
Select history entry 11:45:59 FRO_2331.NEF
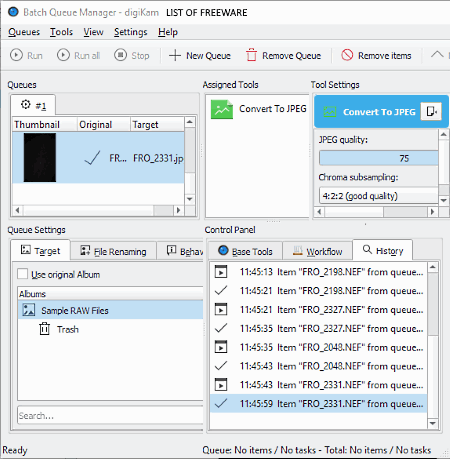(318, 404)
